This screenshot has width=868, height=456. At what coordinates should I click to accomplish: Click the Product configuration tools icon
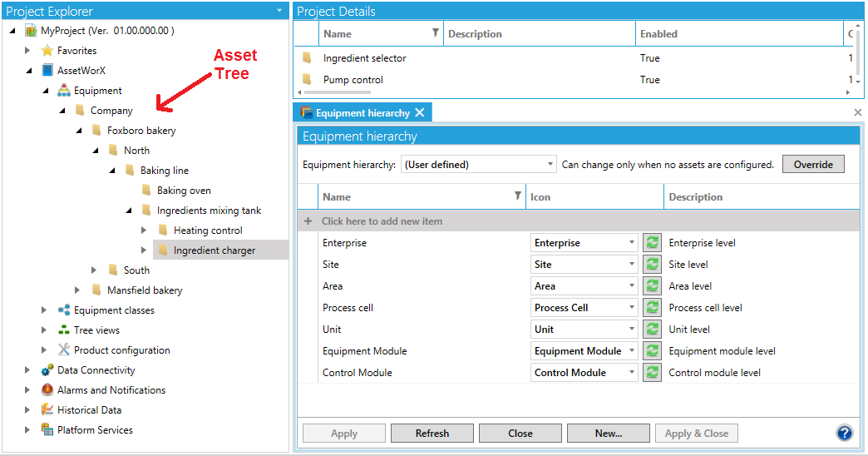tap(64, 350)
